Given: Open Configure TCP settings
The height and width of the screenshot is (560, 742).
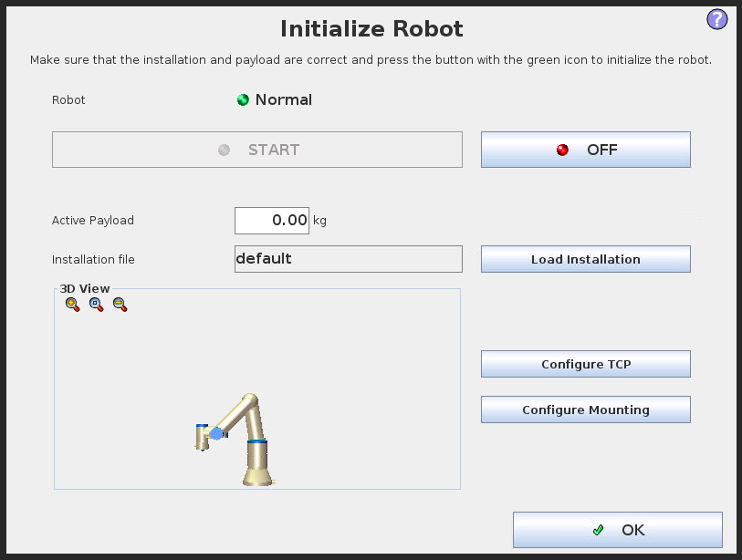Looking at the screenshot, I should click(585, 364).
